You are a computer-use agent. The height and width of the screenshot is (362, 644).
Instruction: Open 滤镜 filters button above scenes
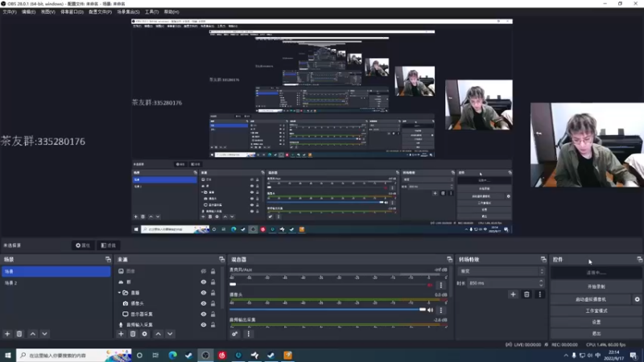tap(109, 245)
